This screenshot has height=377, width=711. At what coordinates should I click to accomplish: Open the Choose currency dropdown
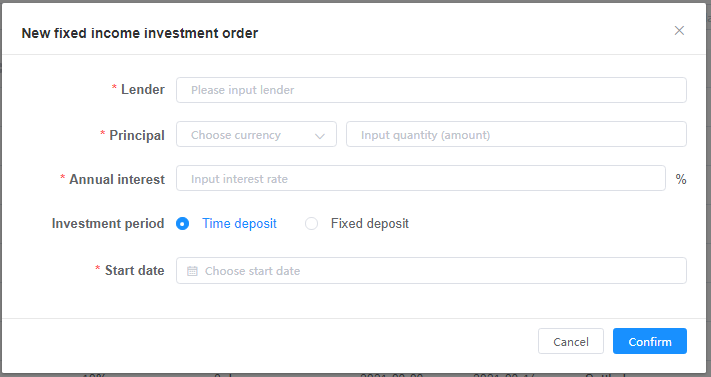256,134
